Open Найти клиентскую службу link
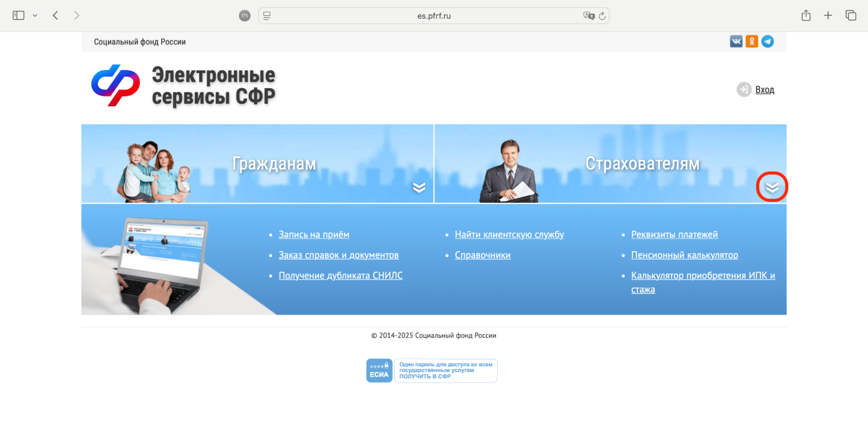 coord(509,235)
